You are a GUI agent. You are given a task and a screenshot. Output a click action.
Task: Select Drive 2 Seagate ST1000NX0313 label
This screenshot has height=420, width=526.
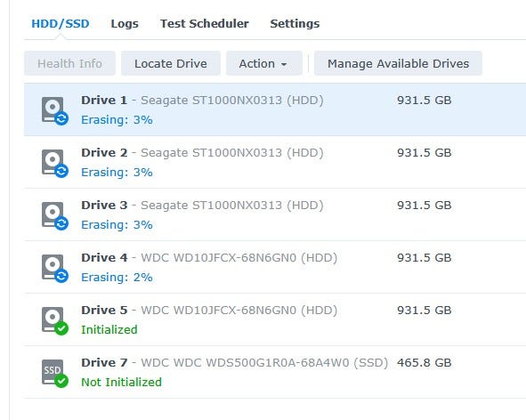[x=202, y=153]
